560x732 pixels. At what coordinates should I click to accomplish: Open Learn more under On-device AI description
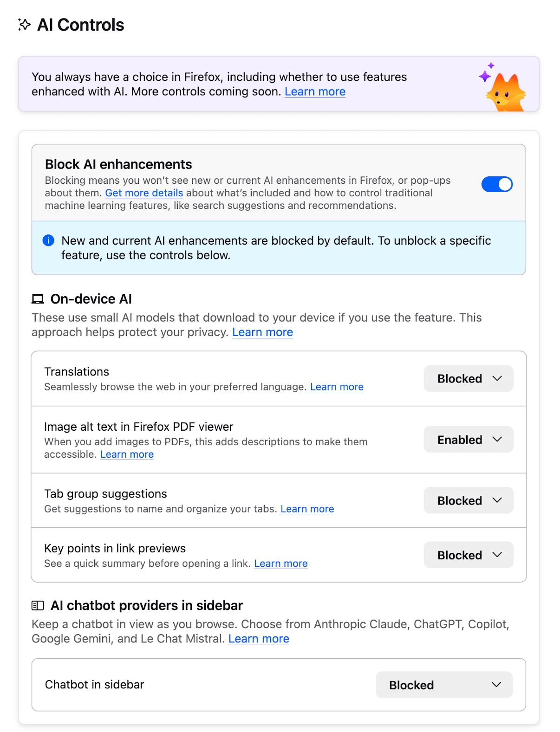(262, 332)
